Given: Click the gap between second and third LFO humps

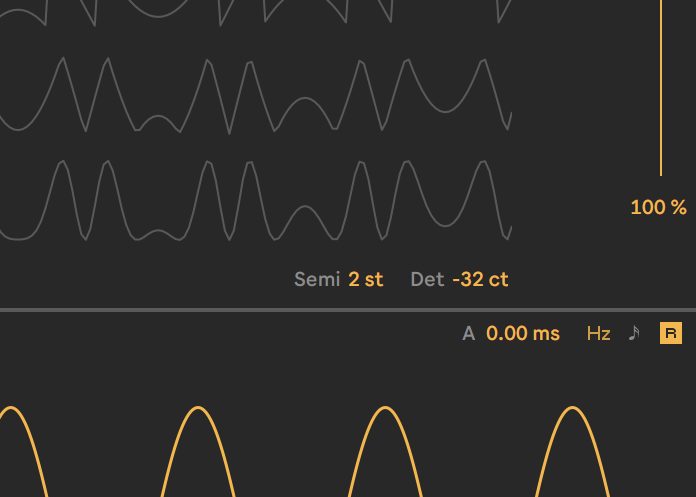Looking at the screenshot, I should pyautogui.click(x=292, y=470).
